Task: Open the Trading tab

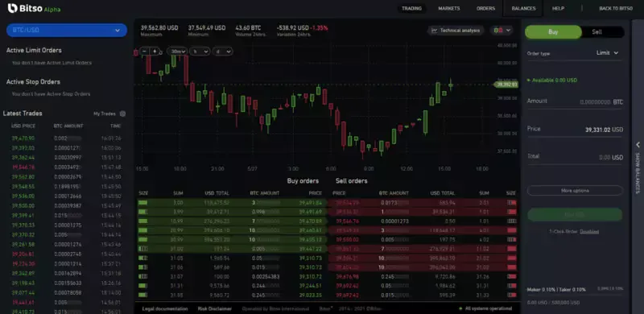Action: coord(412,8)
